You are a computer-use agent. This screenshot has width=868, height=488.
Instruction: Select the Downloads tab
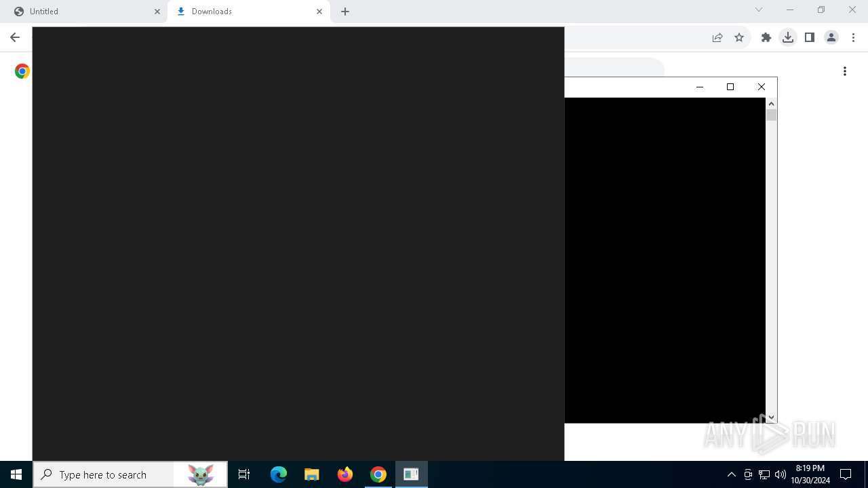[x=248, y=12]
